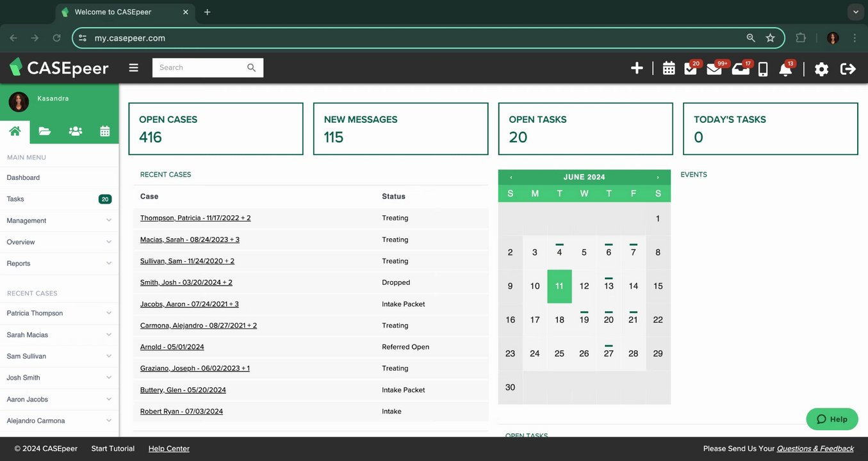This screenshot has height=461, width=868.
Task: Click the browser back arrow
Action: 14,38
